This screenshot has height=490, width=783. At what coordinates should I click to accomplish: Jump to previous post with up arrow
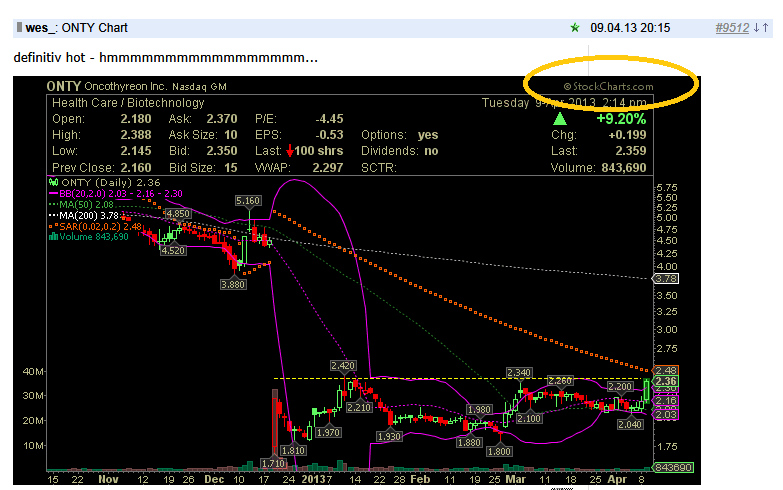[765, 28]
